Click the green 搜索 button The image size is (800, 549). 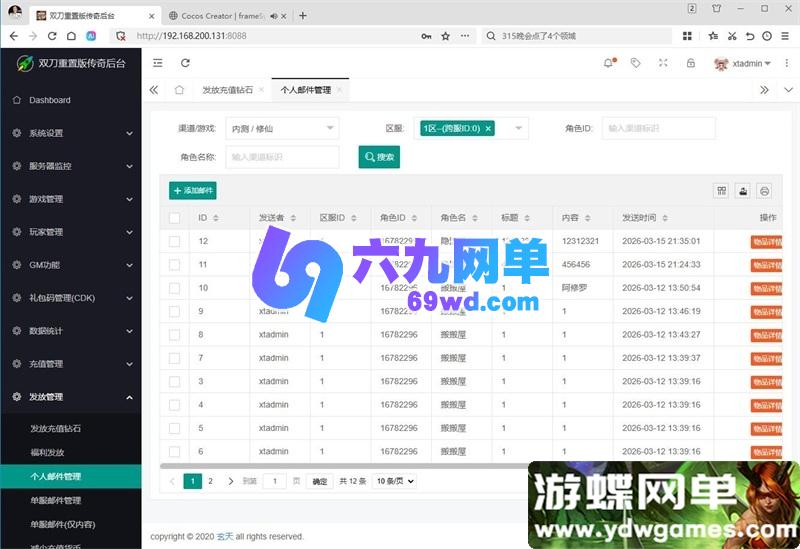379,157
